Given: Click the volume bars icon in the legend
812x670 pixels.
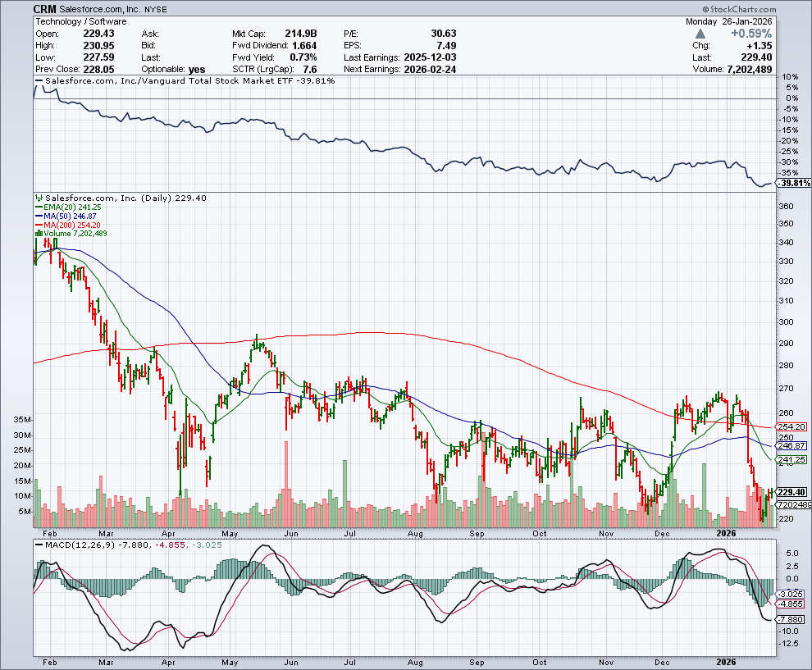Looking at the screenshot, I should [x=39, y=233].
